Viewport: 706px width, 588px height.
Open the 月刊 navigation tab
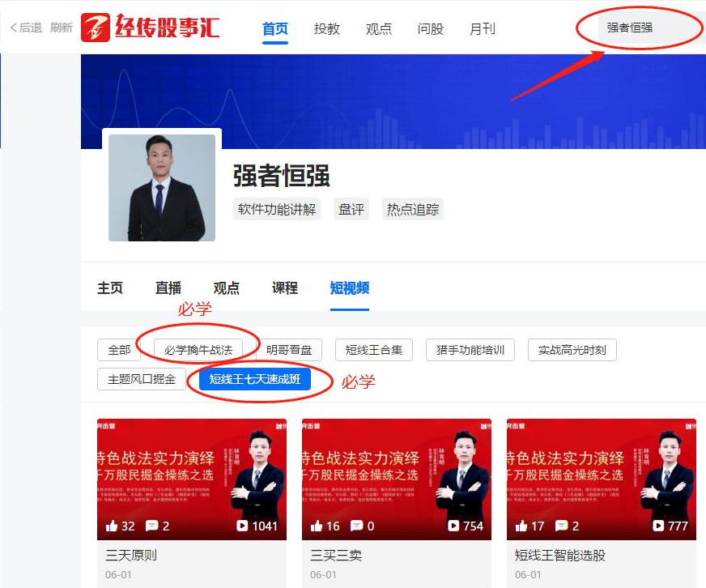click(x=483, y=29)
